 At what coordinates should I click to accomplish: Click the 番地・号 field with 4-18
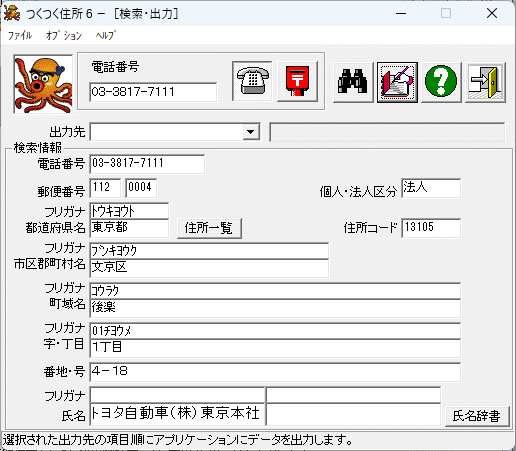point(275,372)
